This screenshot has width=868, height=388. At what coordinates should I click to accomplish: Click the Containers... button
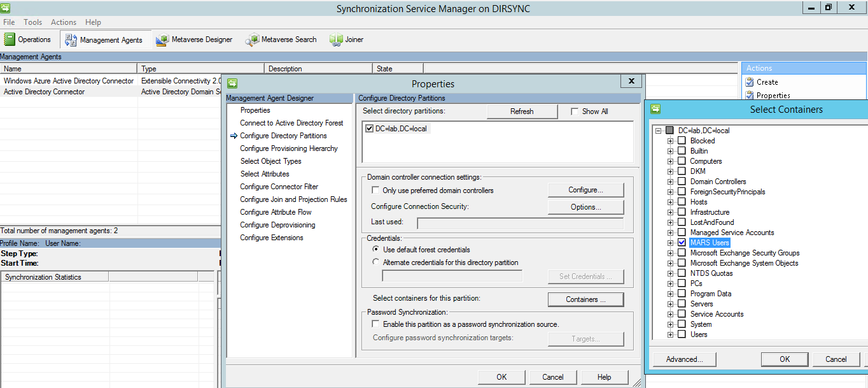(x=585, y=299)
